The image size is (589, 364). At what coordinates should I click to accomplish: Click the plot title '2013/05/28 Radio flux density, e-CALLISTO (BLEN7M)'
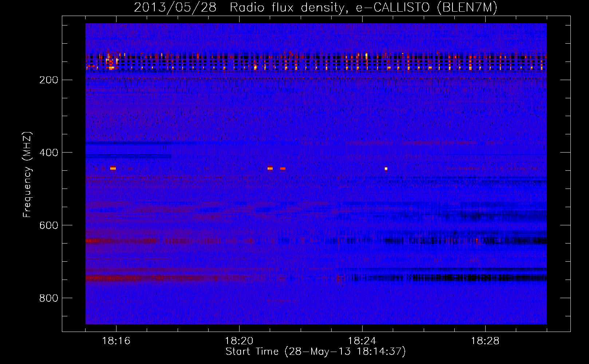coord(315,7)
